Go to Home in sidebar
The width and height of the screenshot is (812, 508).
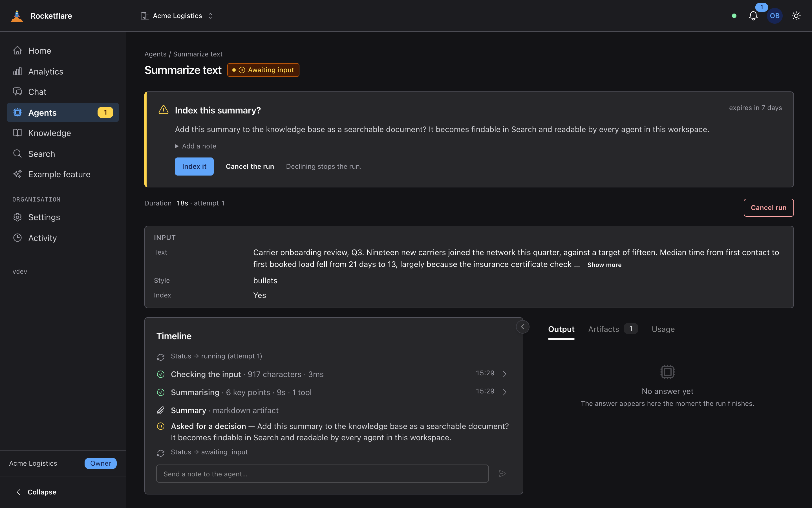63,51
